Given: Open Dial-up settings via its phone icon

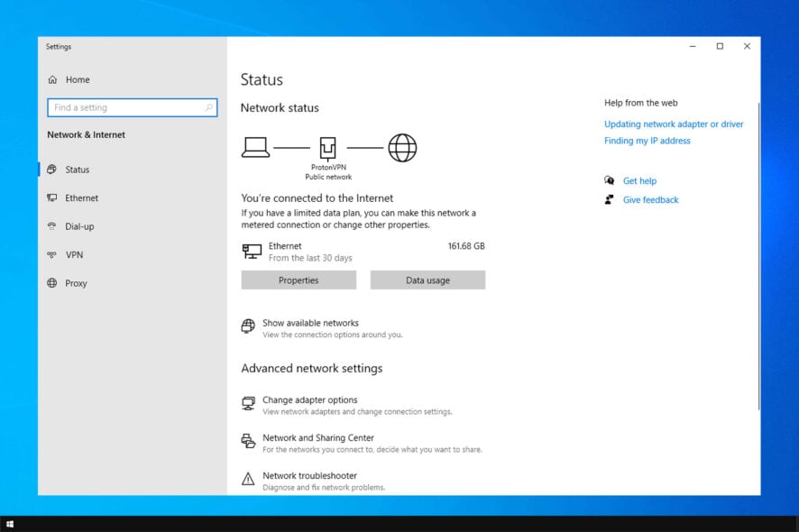Looking at the screenshot, I should tap(51, 226).
